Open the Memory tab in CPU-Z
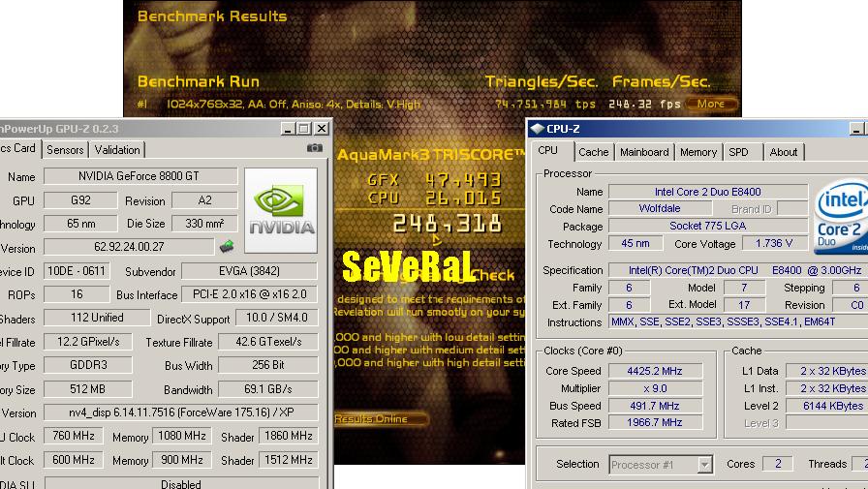This screenshot has height=489, width=868. tap(698, 152)
